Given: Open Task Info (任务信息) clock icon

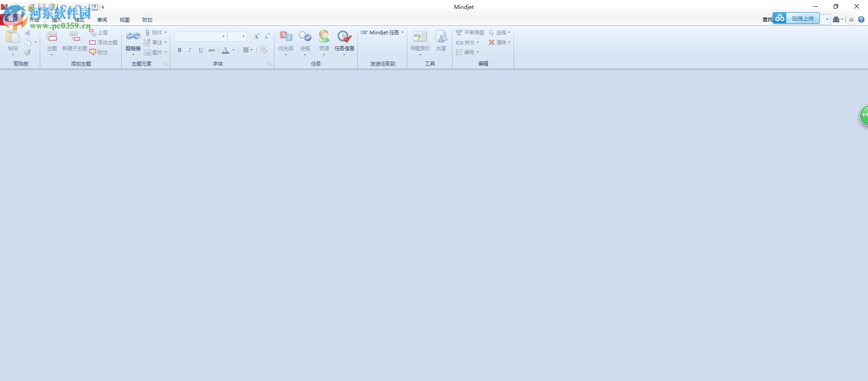Looking at the screenshot, I should (x=344, y=37).
